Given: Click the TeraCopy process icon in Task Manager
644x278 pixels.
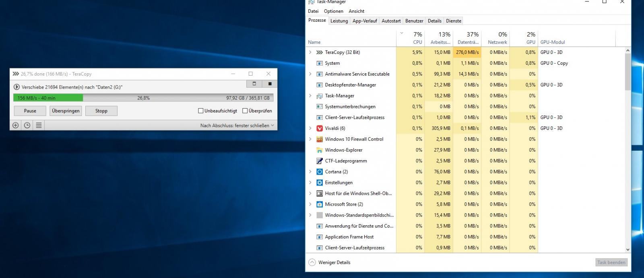Looking at the screenshot, I should pyautogui.click(x=320, y=52).
